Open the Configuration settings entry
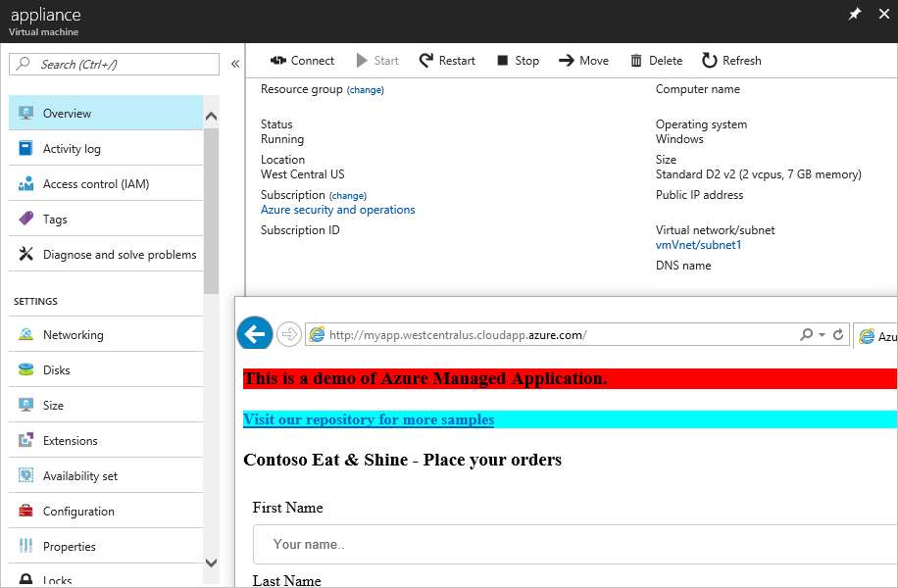The image size is (898, 588). 26,510
